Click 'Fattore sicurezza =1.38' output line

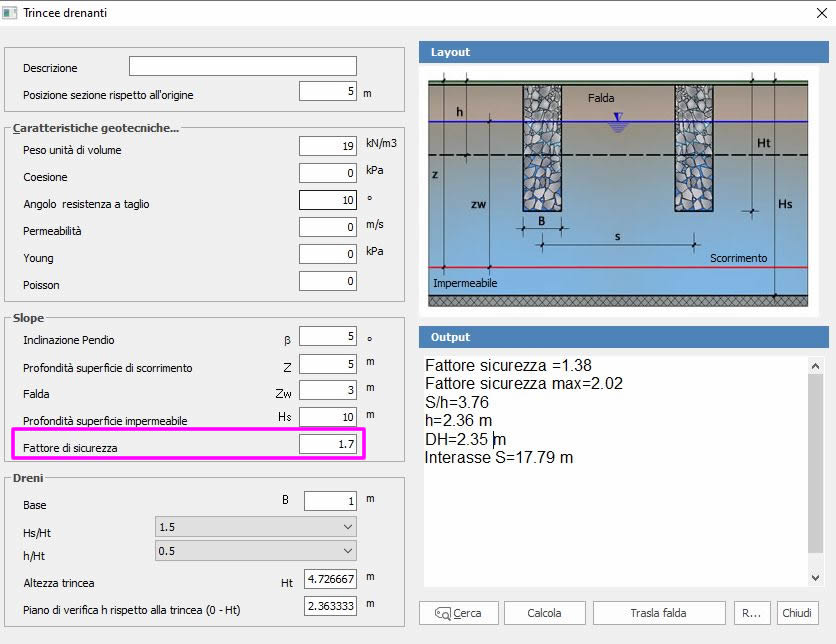pyautogui.click(x=508, y=365)
